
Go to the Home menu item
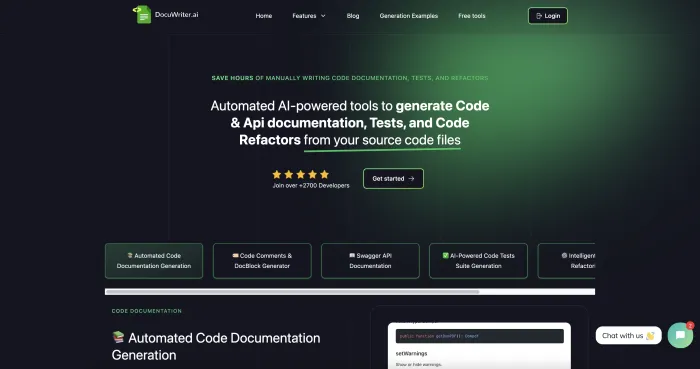pyautogui.click(x=263, y=16)
